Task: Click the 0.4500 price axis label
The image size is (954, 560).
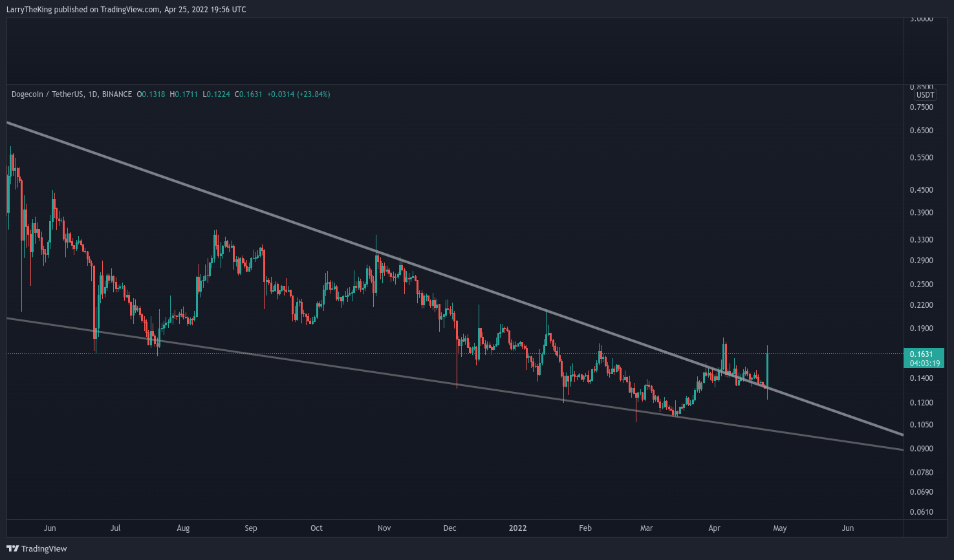Action: coord(921,190)
